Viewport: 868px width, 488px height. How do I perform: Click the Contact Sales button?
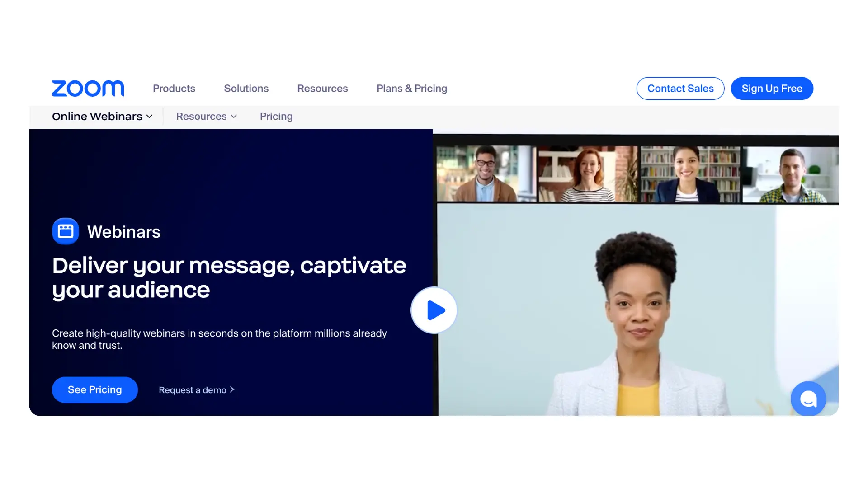(x=680, y=89)
